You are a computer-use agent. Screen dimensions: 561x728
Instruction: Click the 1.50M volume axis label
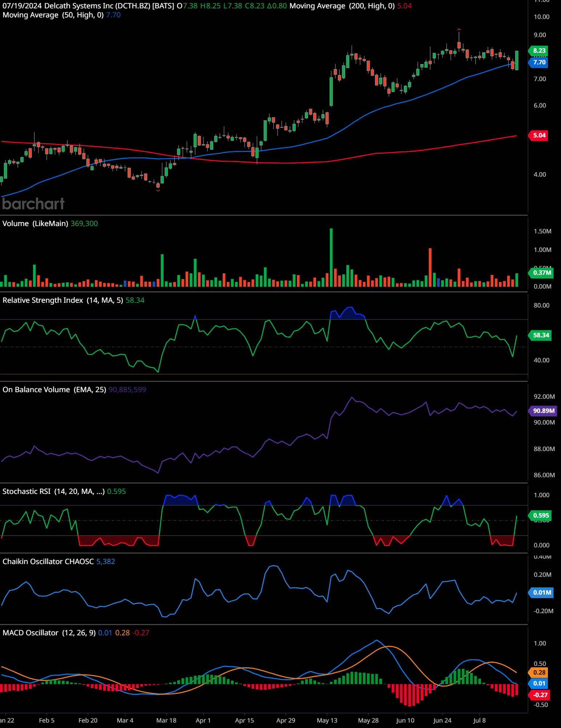point(542,231)
